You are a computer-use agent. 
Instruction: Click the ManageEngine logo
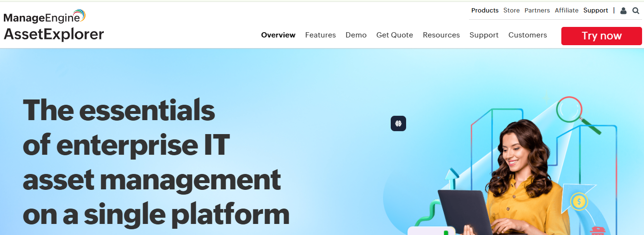(x=45, y=17)
